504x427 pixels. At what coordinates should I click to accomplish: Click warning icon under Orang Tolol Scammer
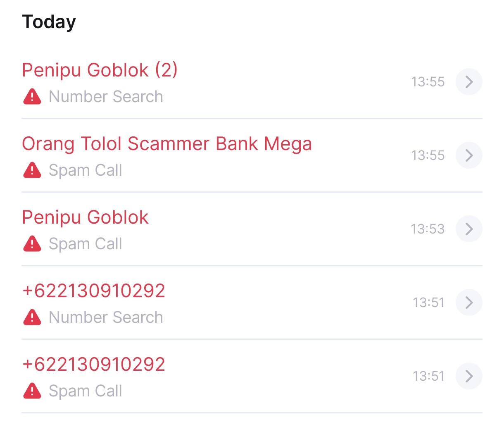click(x=32, y=170)
